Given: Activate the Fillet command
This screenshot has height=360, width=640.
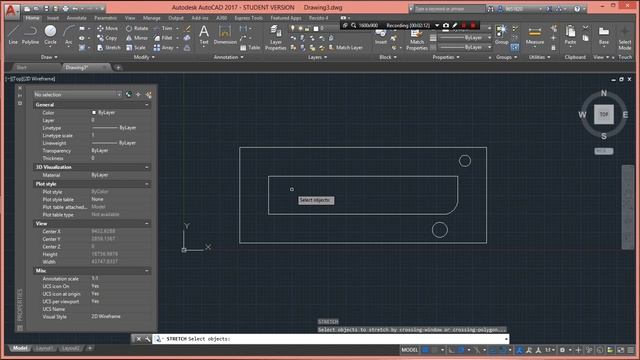Looking at the screenshot, I should tap(163, 38).
